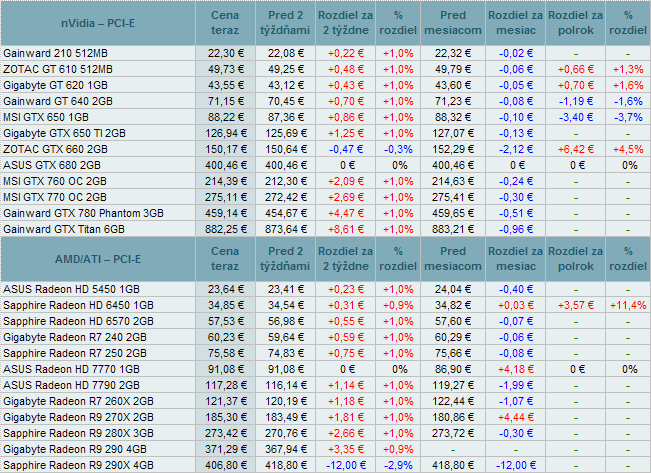Image resolution: width=651 pixels, height=473 pixels.
Task: Click the two-week difference +8,61 €
Action: point(346,229)
